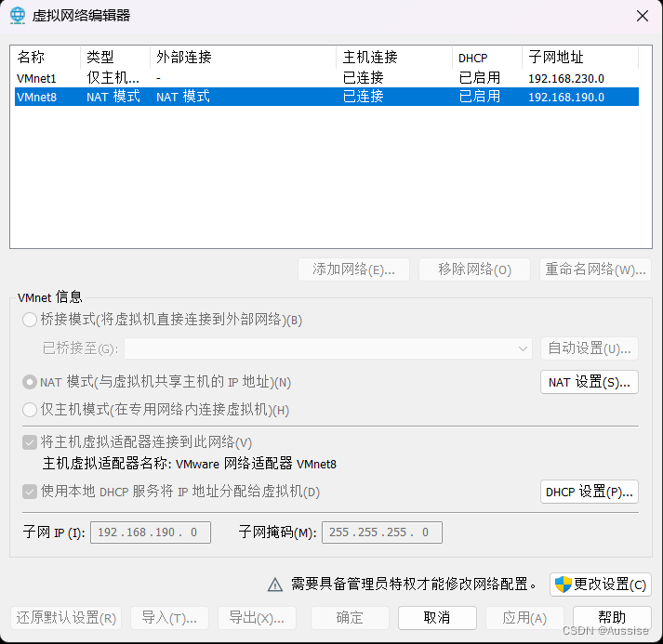
Task: Click the 需要具备管理员特权 warning text
Action: click(414, 585)
